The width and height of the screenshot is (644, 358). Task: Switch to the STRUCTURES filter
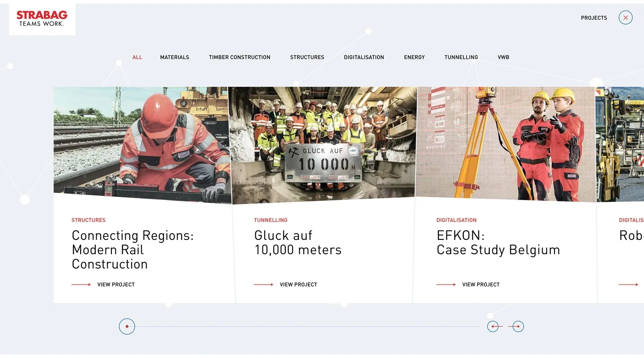tap(307, 57)
